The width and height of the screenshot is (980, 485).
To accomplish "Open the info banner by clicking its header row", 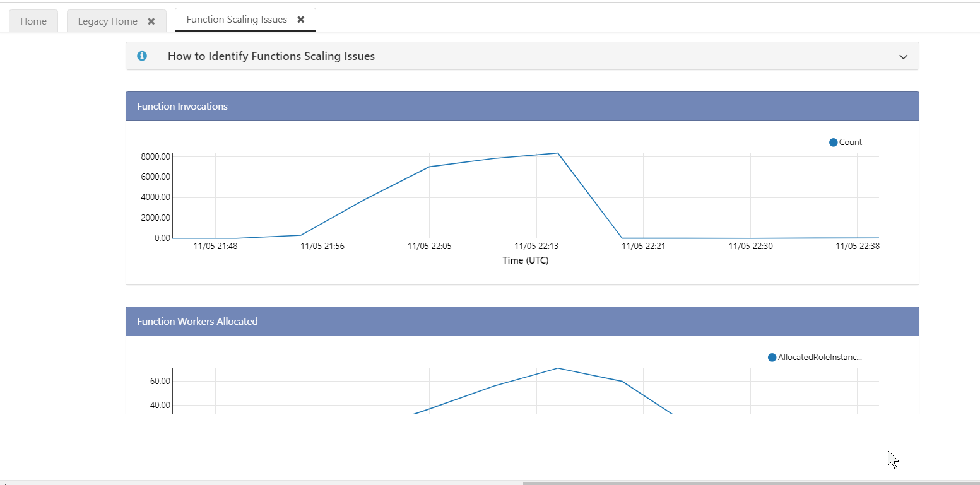I will click(x=522, y=56).
